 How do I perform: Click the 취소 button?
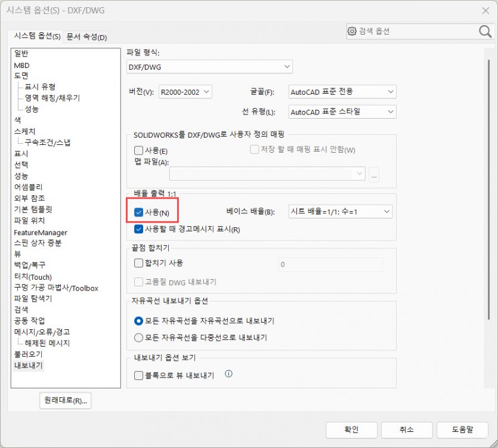[x=407, y=430]
